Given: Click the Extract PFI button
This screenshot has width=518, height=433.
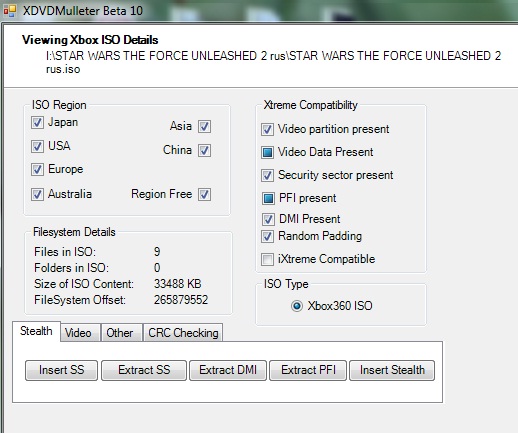Looking at the screenshot, I should 308,370.
